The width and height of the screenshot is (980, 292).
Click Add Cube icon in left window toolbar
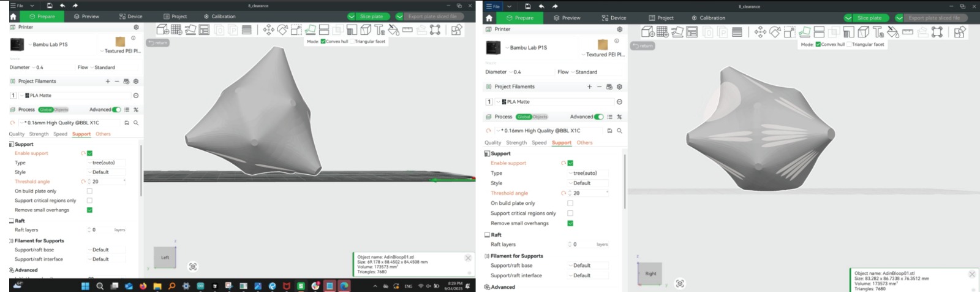[x=162, y=29]
